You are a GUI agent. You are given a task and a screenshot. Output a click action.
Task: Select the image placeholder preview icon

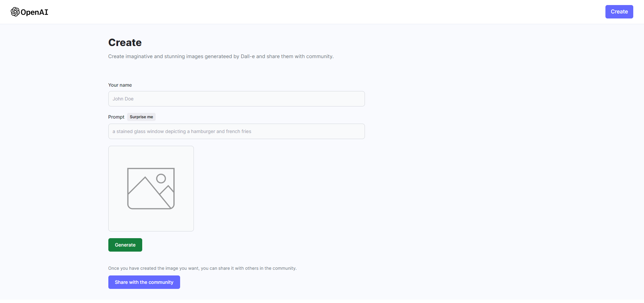(151, 188)
